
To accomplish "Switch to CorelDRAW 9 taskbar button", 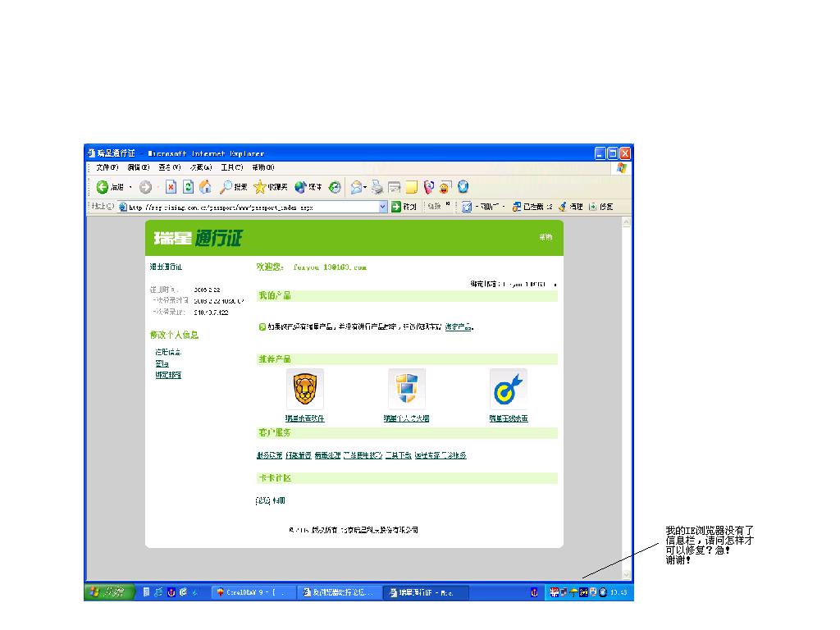I will [253, 592].
